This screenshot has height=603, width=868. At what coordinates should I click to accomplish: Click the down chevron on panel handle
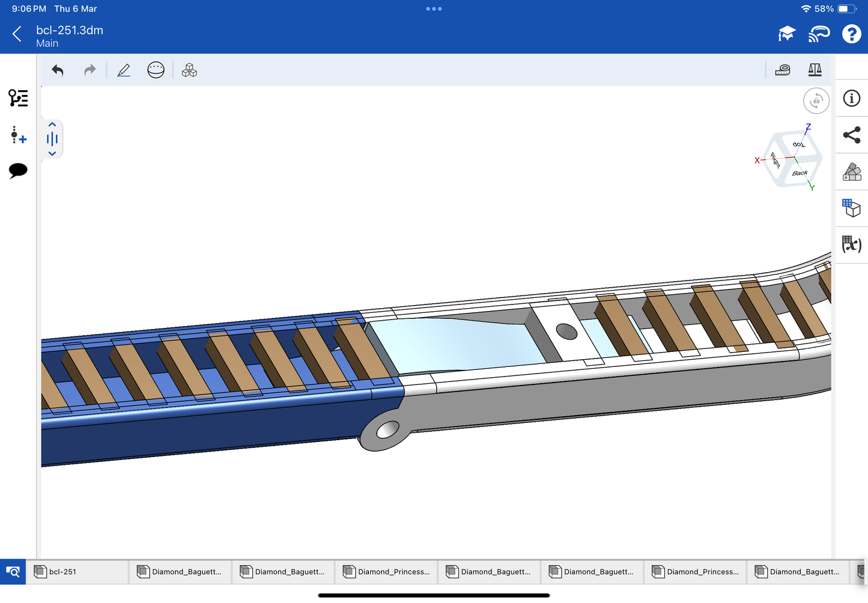tap(52, 154)
